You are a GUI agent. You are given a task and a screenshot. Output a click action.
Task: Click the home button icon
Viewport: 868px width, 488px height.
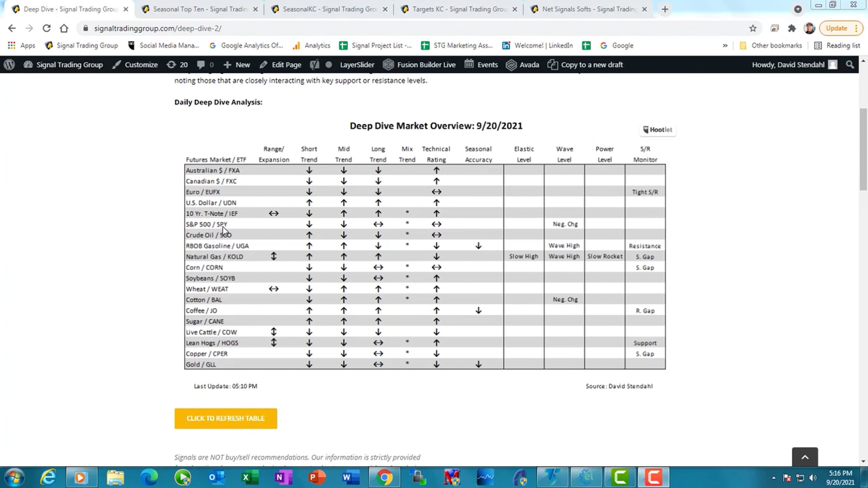point(64,28)
